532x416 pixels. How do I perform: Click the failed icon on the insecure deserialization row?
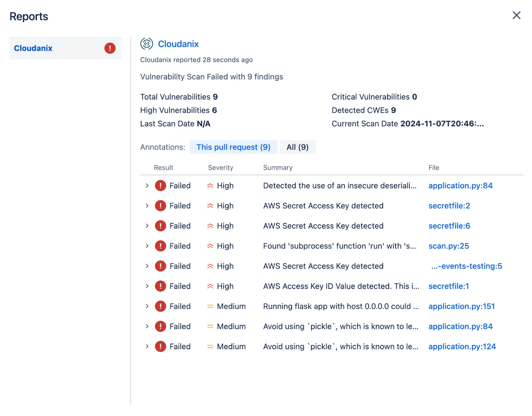(160, 186)
